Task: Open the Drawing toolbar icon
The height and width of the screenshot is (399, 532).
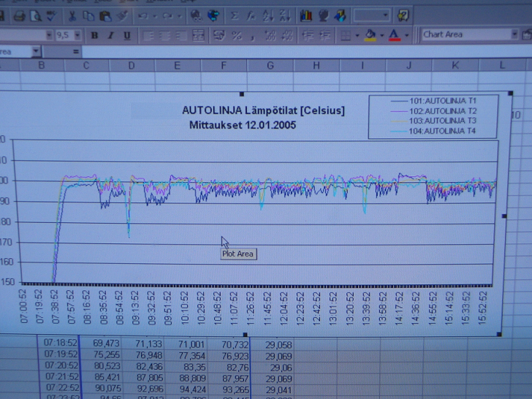Action: (340, 15)
